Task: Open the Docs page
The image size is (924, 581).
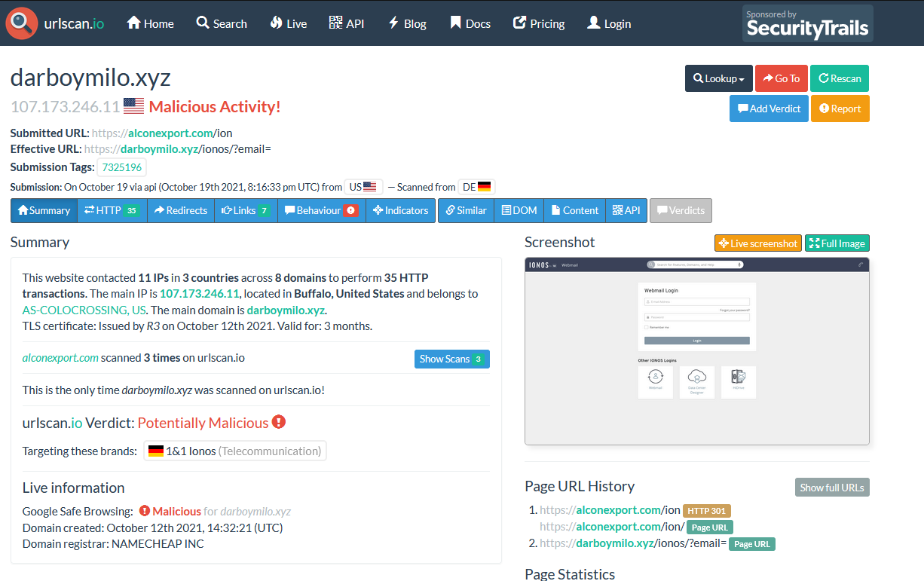Action: pyautogui.click(x=470, y=23)
